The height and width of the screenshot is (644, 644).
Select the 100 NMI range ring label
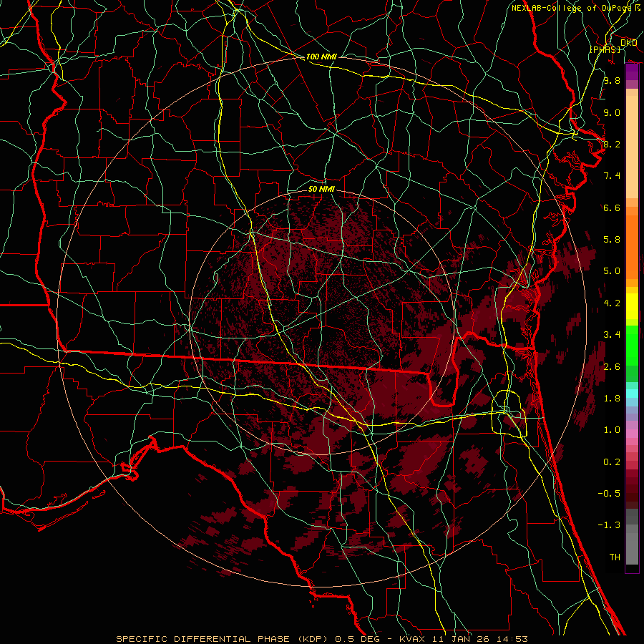321,57
